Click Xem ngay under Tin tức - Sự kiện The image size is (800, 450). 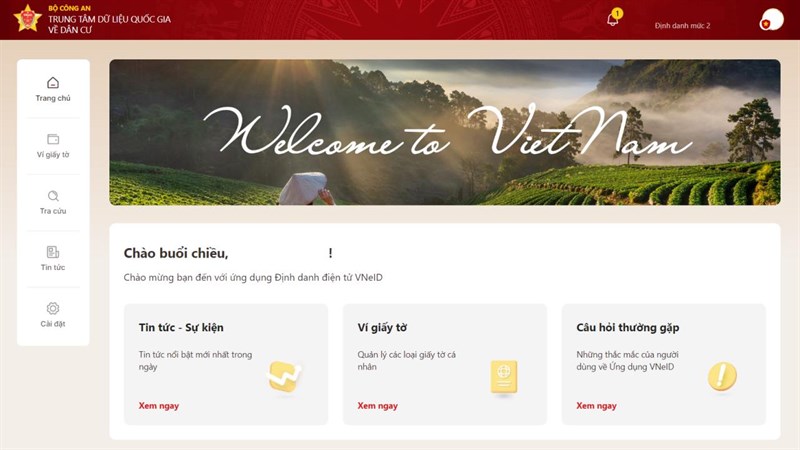pyautogui.click(x=159, y=406)
